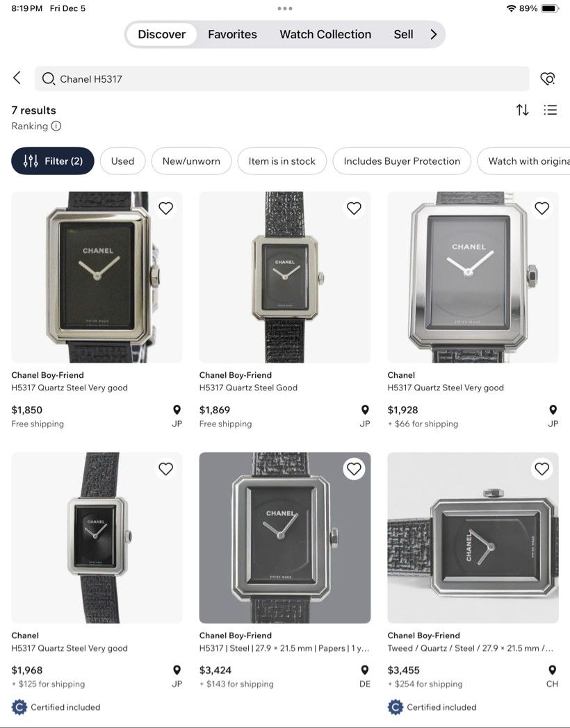Tap the back arrow beside search bar
This screenshot has width=570, height=728.
[x=17, y=78]
